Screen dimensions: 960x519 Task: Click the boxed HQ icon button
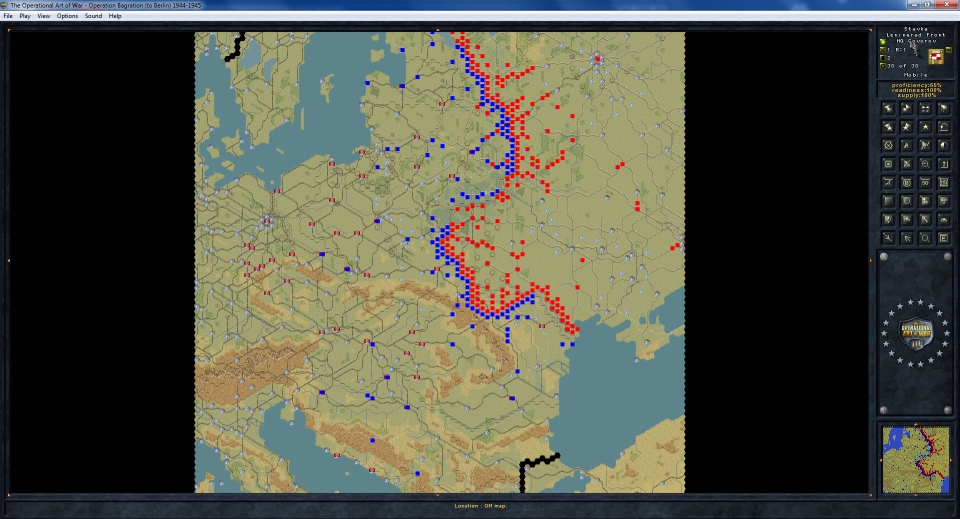click(943, 182)
